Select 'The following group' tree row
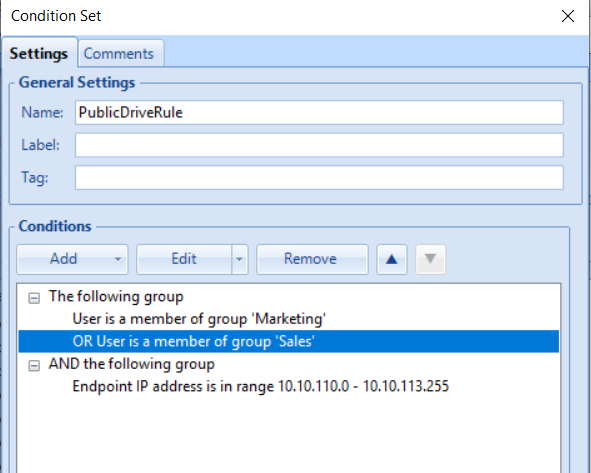 tap(116, 297)
